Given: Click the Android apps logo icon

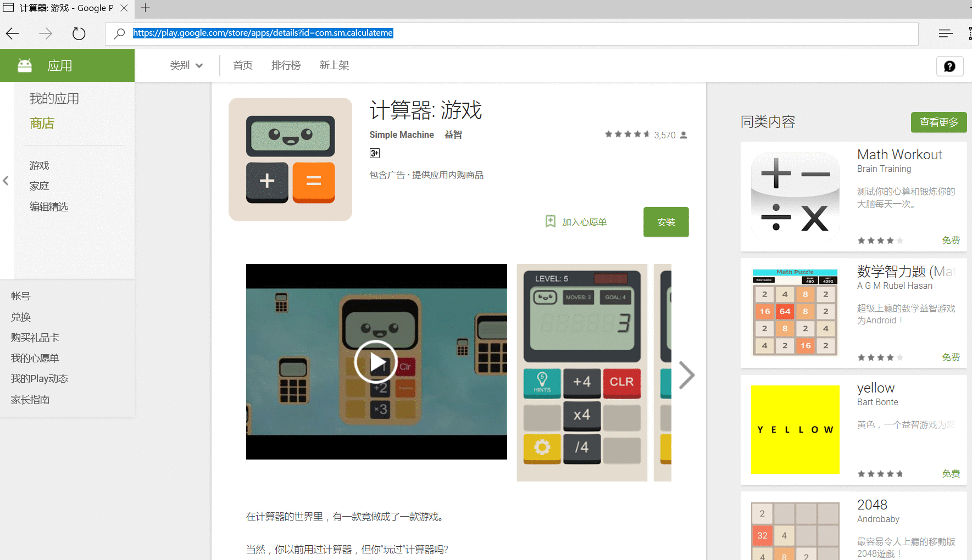Looking at the screenshot, I should pyautogui.click(x=25, y=66).
